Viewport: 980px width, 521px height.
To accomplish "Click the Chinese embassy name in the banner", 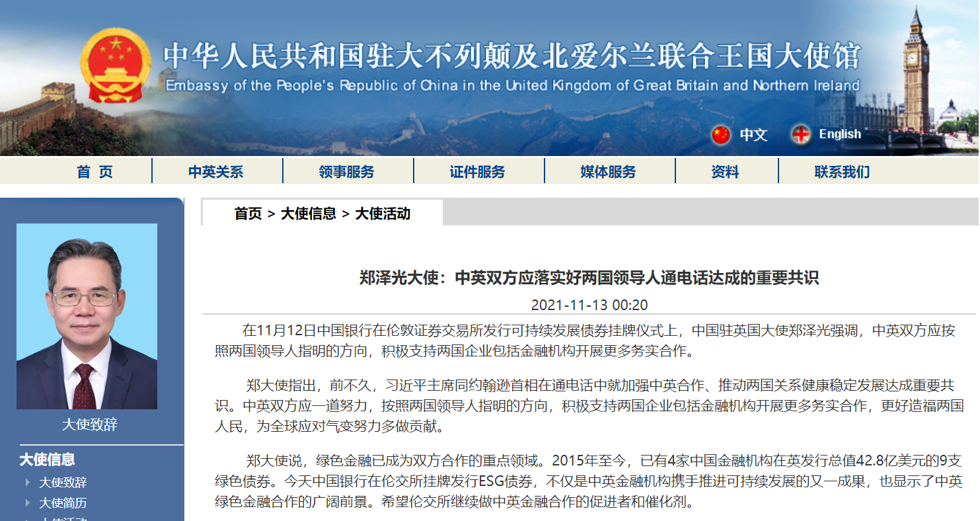I will point(512,56).
